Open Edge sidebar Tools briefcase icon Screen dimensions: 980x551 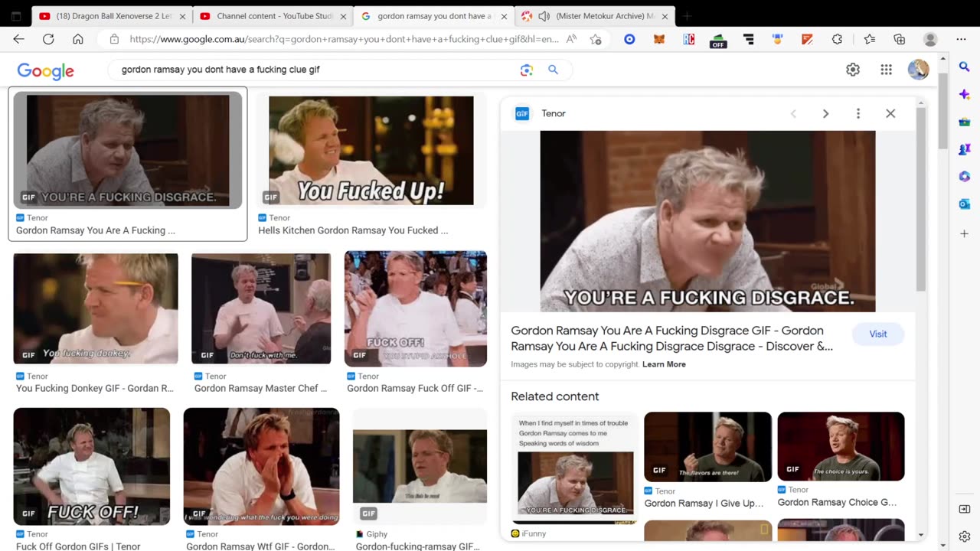[964, 122]
